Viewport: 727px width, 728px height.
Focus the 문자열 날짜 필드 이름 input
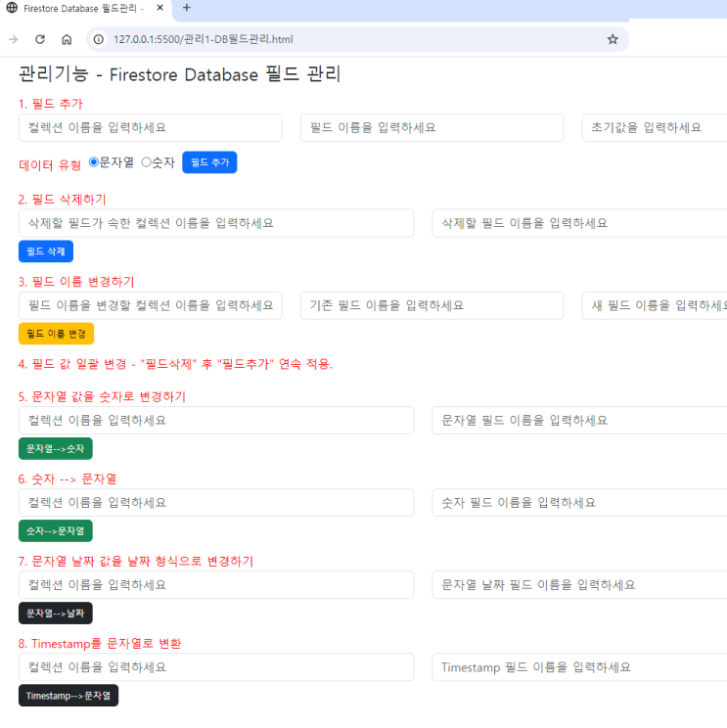579,585
